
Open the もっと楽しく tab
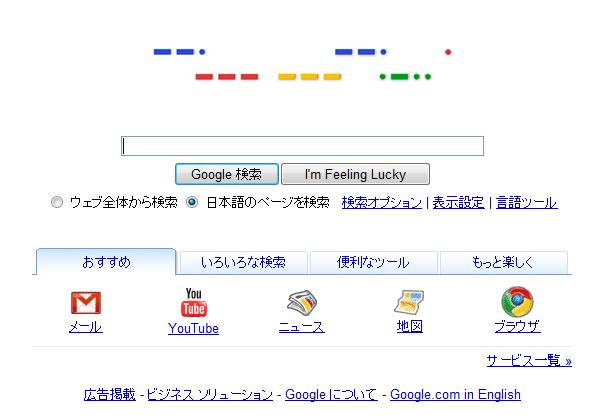(x=503, y=263)
